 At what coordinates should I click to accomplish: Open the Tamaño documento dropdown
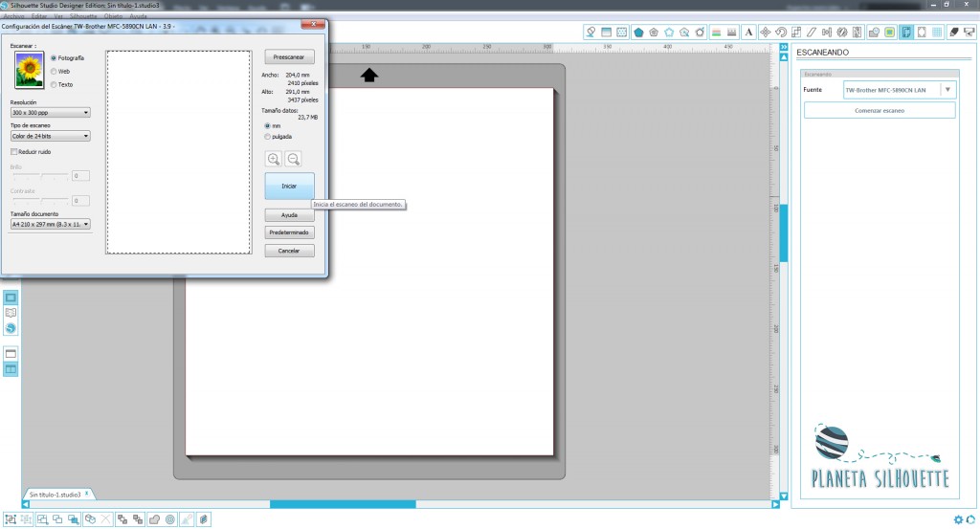tap(50, 224)
